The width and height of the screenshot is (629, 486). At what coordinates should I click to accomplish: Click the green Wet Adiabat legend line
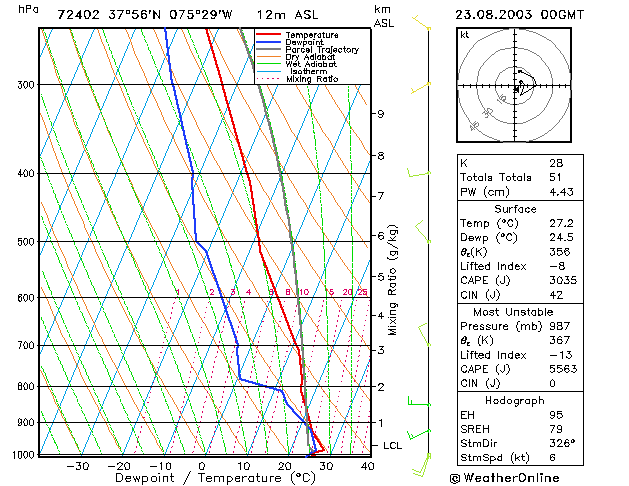268,64
